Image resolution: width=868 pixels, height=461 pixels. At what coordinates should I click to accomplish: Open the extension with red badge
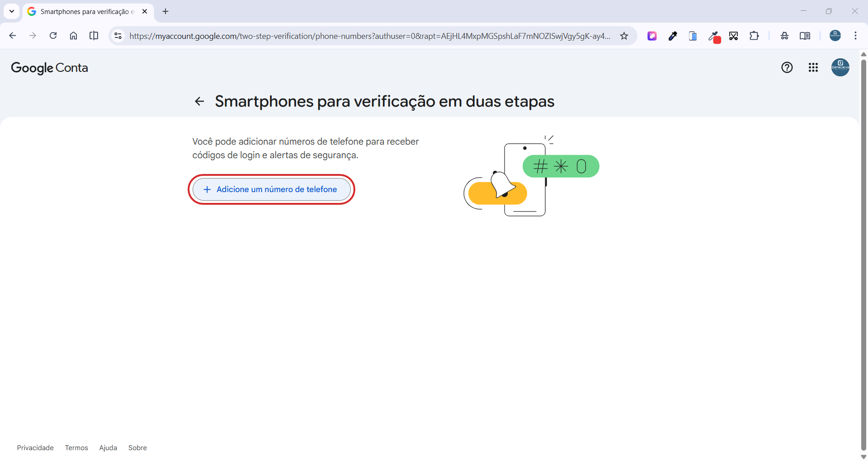pyautogui.click(x=714, y=37)
